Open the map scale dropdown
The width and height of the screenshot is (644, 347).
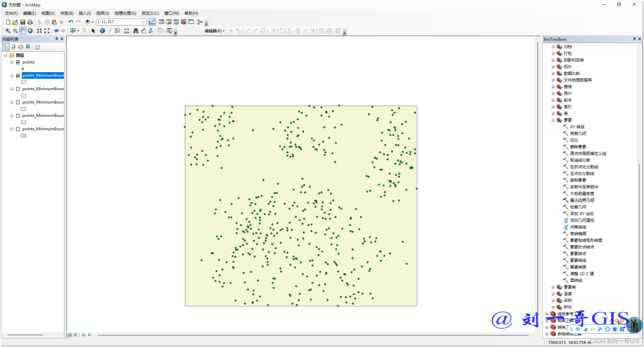143,22
